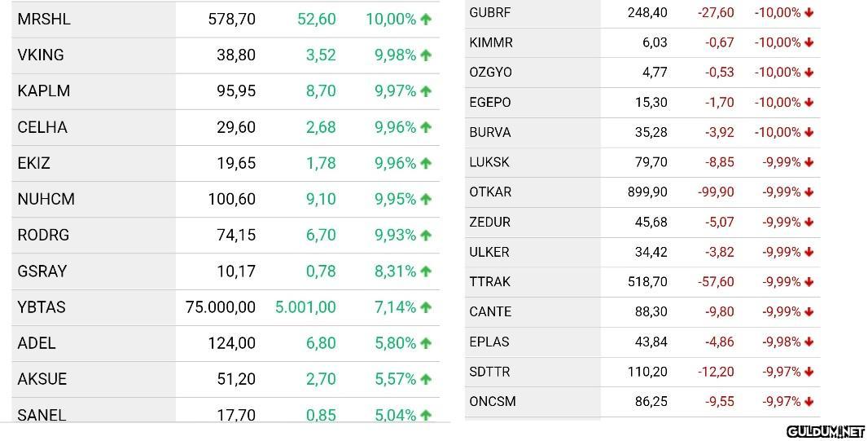Click the red down arrow next to GUBRF
This screenshot has width=868, height=441.
[809, 12]
